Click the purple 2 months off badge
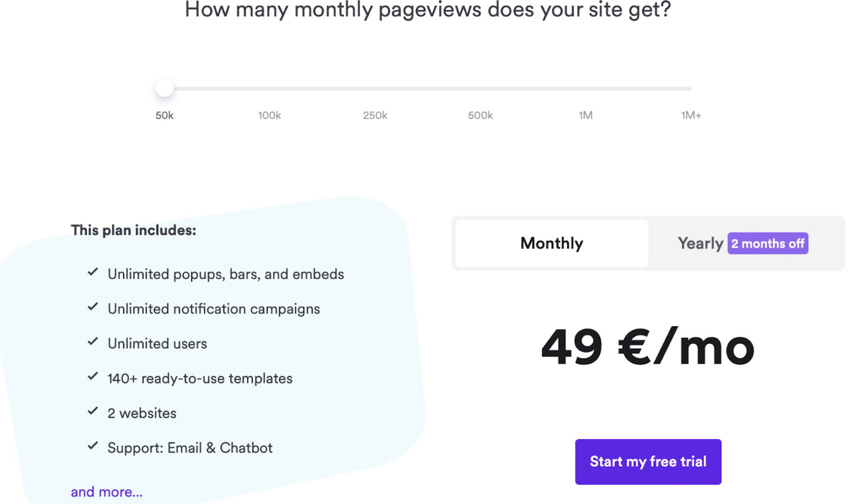This screenshot has height=504, width=857. pyautogui.click(x=768, y=243)
